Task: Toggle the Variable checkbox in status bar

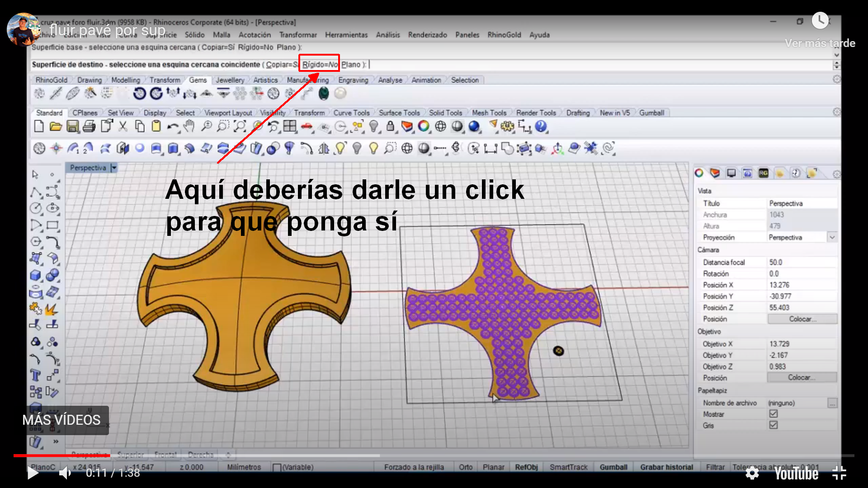Action: coord(277,467)
